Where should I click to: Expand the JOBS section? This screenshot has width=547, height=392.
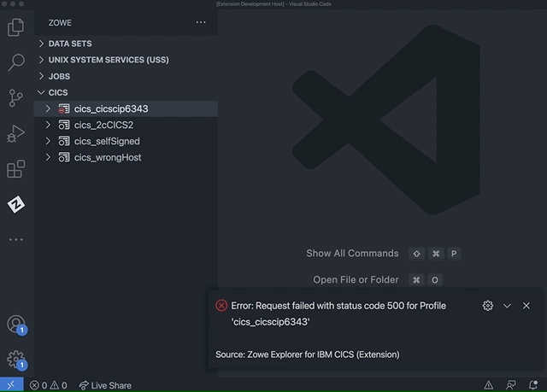pyautogui.click(x=59, y=76)
